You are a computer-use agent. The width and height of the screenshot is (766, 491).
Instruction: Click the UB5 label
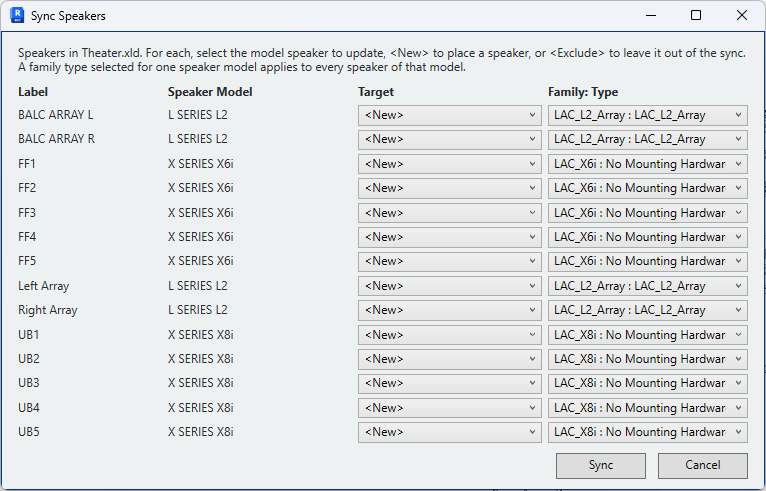click(29, 432)
